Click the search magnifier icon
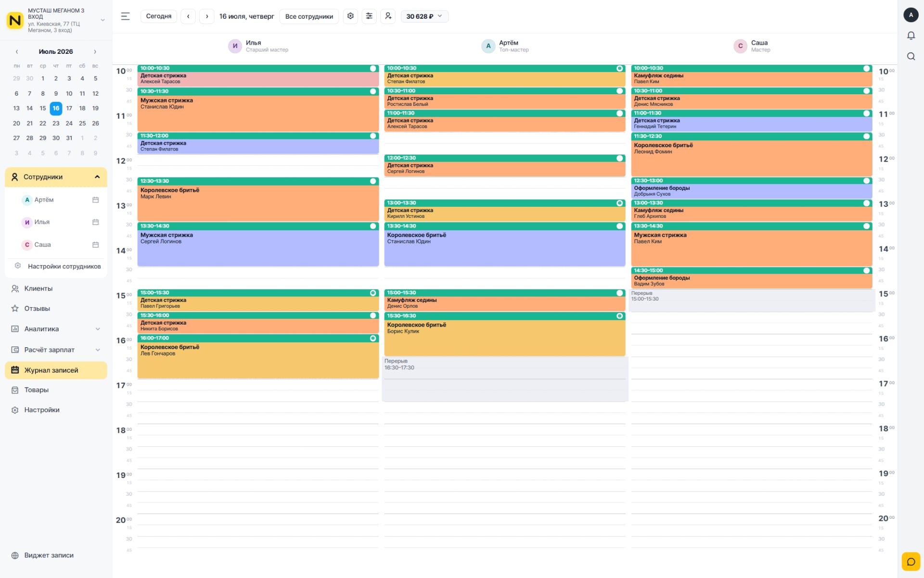Screen dimensions: 924x578 (x=911, y=56)
